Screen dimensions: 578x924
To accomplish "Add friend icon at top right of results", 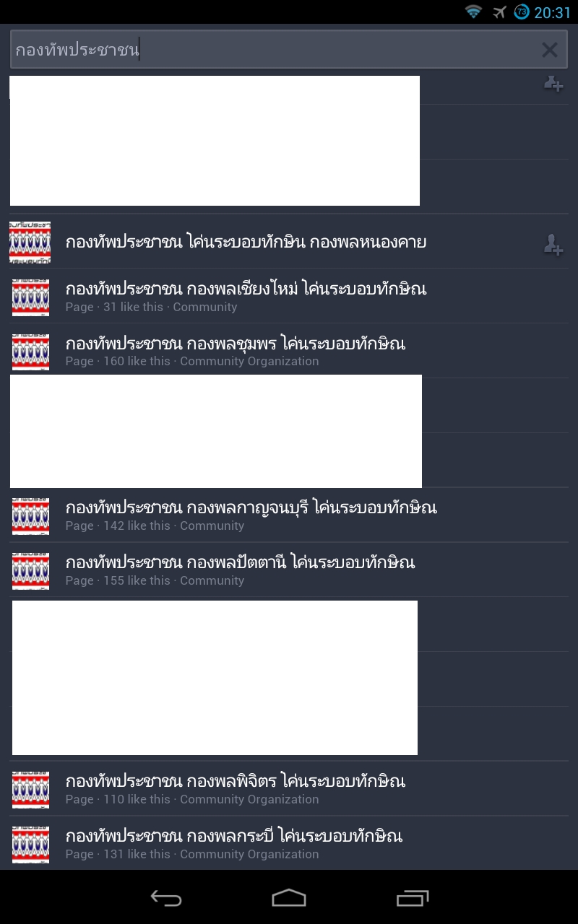I will [553, 84].
